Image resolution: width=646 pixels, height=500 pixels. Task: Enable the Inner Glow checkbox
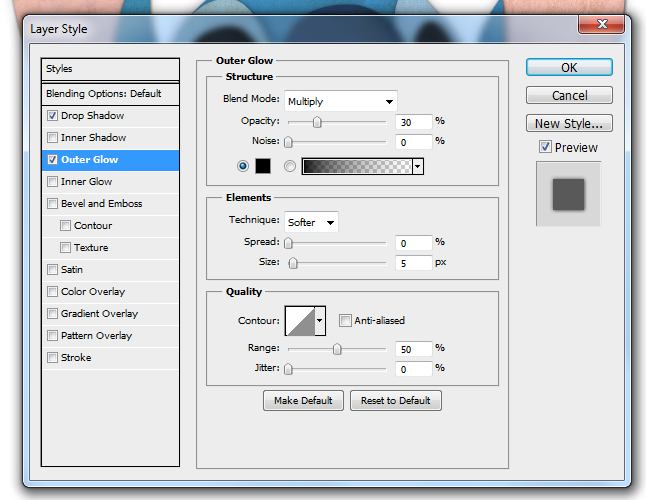point(52,182)
